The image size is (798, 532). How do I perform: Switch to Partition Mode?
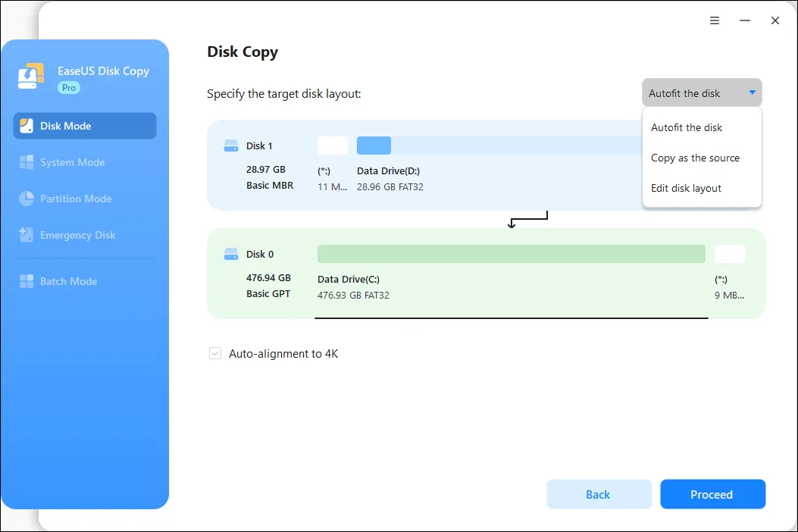85,199
